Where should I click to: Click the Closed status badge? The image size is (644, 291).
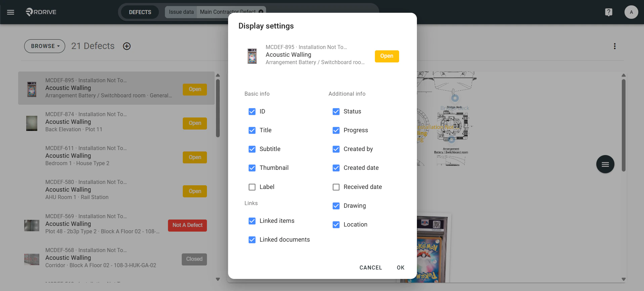point(194,259)
